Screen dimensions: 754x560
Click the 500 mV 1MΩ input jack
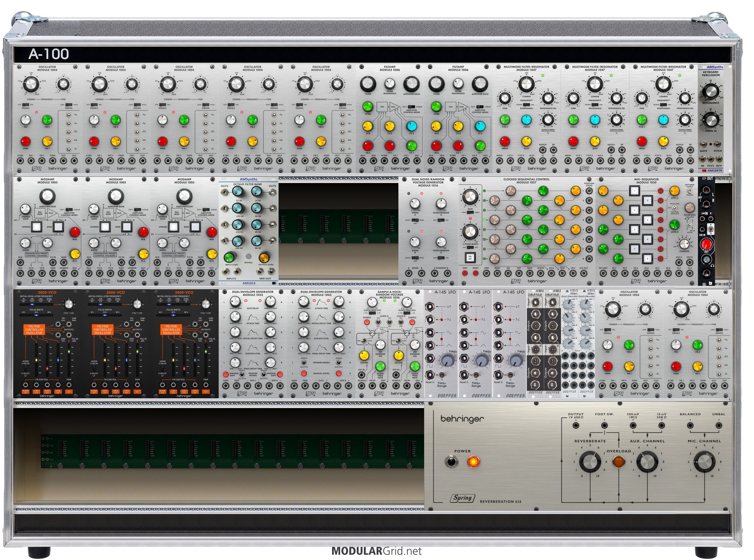pyautogui.click(x=633, y=426)
